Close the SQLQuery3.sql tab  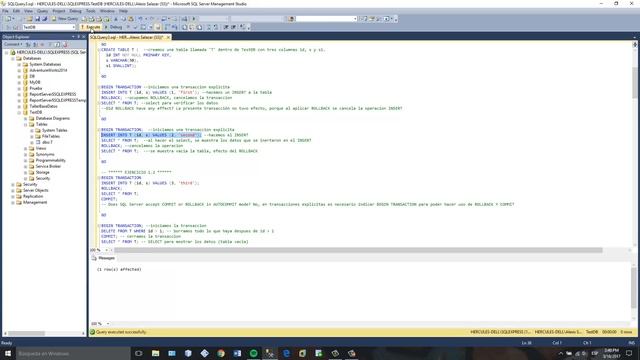168,37
